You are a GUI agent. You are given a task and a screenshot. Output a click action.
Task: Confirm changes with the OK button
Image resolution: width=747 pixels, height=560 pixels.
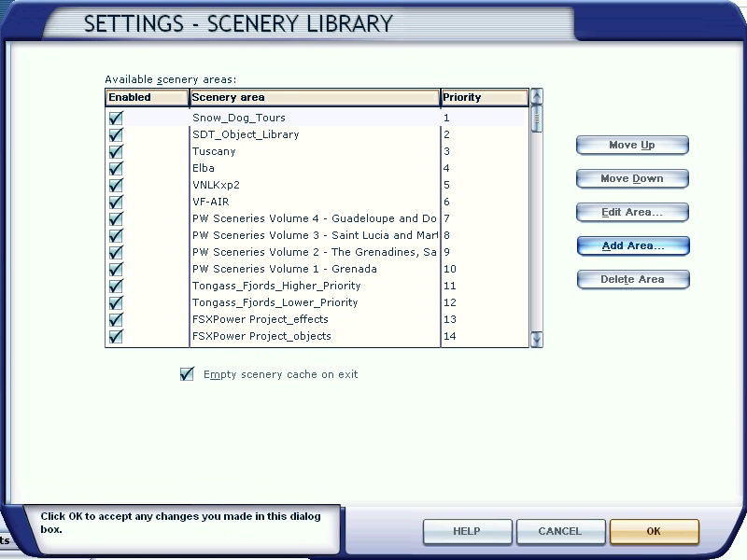(654, 531)
